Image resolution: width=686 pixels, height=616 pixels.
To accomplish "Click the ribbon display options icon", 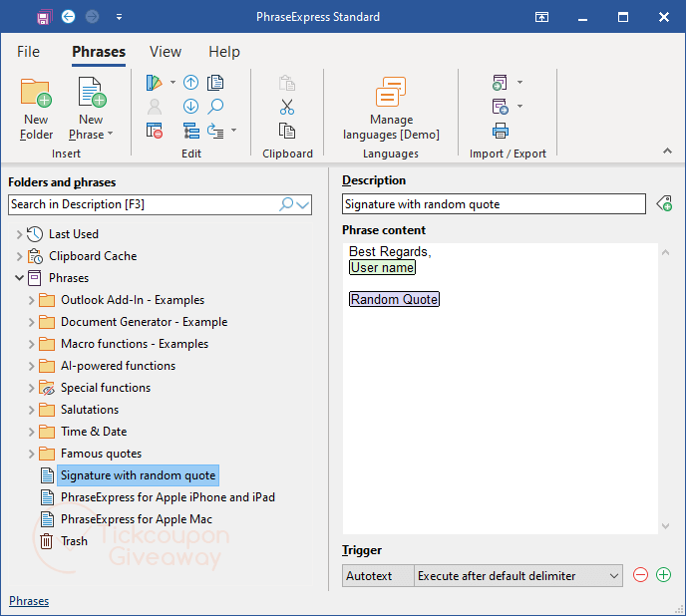I will [541, 17].
